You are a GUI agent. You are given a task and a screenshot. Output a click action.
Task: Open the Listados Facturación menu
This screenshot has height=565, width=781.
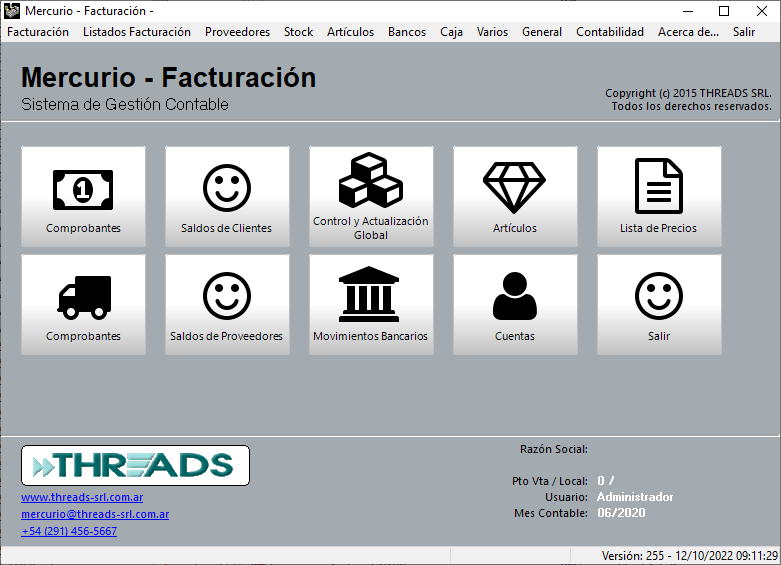click(x=137, y=32)
